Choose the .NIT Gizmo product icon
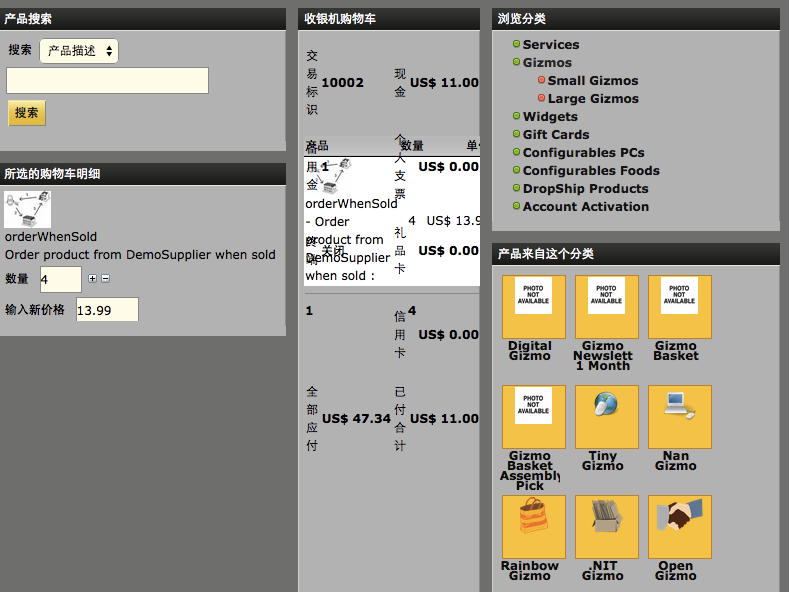 pos(606,526)
